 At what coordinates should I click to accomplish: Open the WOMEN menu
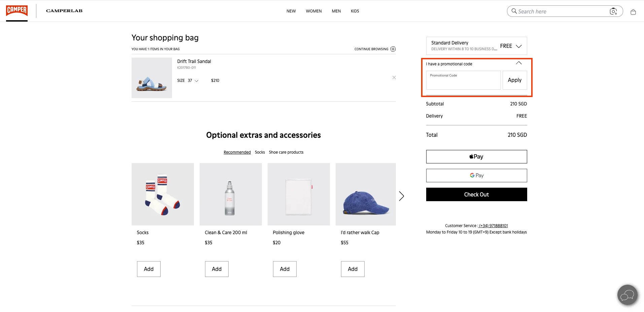click(314, 11)
